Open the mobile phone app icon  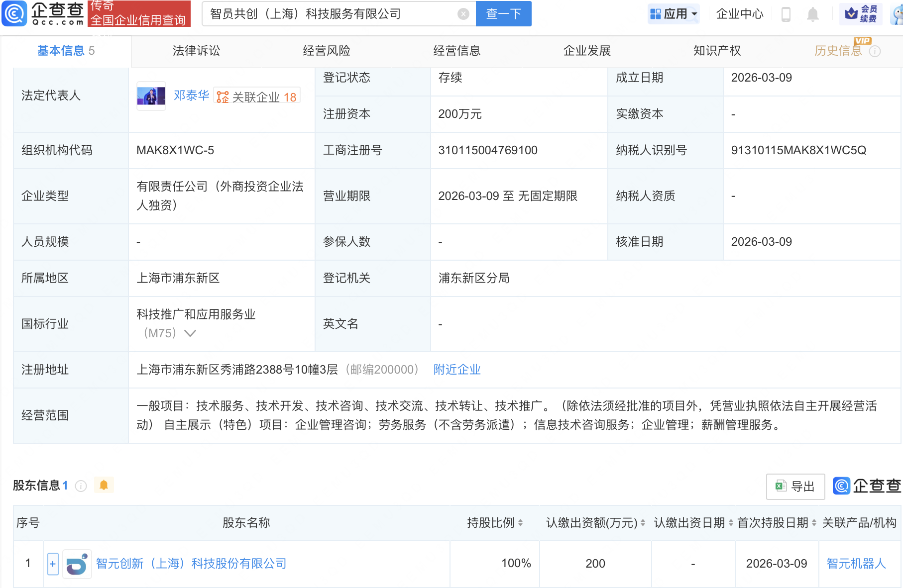[x=786, y=14]
